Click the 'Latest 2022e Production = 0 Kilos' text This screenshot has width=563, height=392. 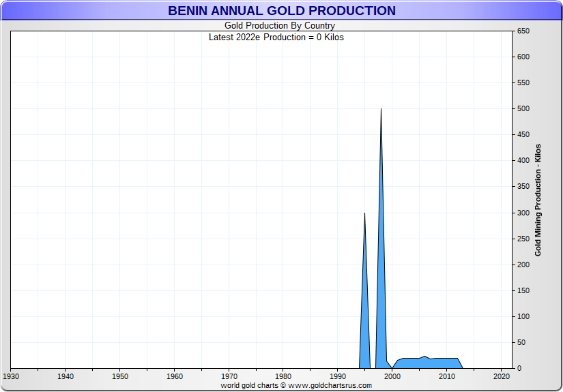pos(276,37)
